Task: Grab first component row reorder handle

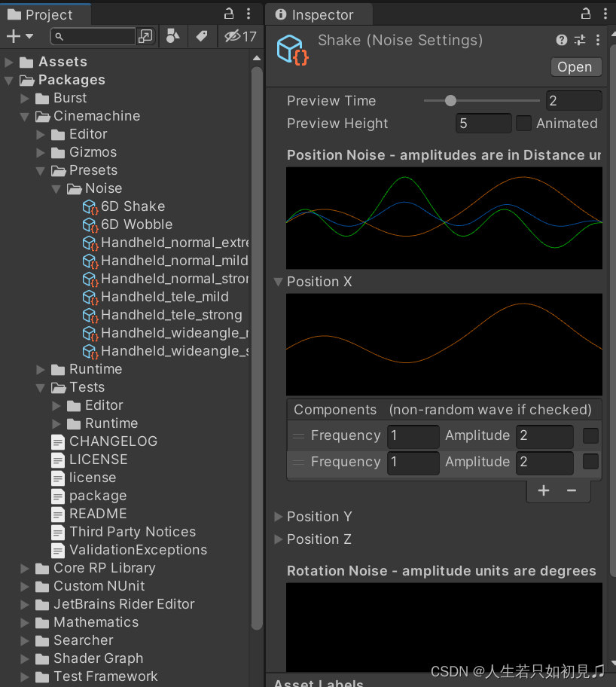Action: (x=298, y=436)
